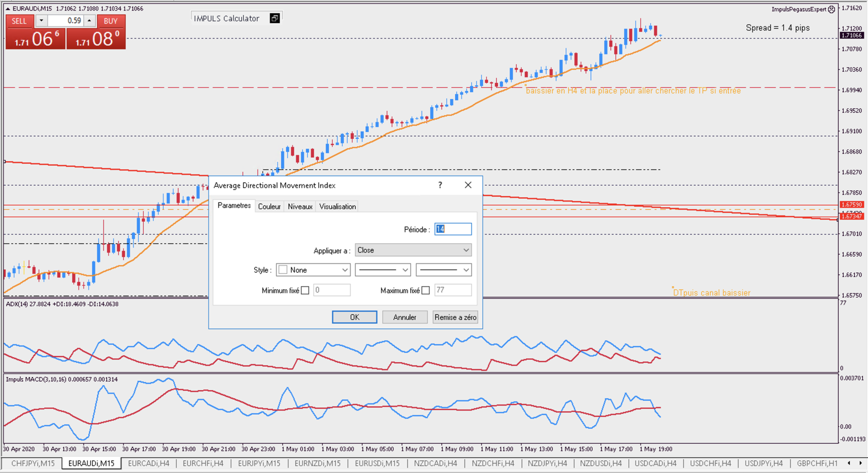Click the dialog help question mark icon
The width and height of the screenshot is (868, 473).
pos(440,185)
